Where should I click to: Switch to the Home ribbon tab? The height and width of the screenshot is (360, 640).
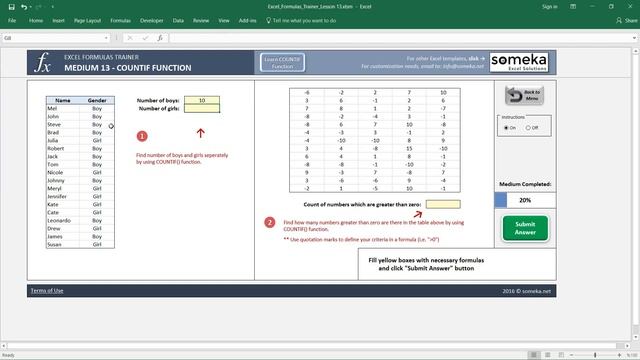click(36, 20)
